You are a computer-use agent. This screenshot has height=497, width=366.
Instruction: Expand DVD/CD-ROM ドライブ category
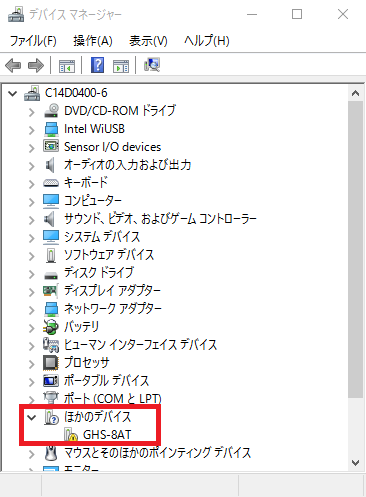(x=32, y=112)
